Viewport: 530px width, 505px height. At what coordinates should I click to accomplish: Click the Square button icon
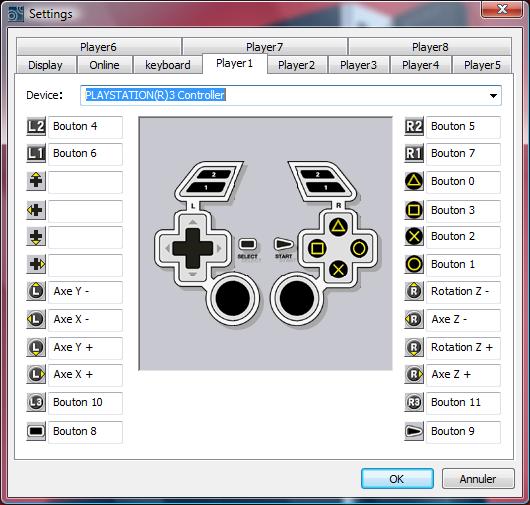point(414,210)
